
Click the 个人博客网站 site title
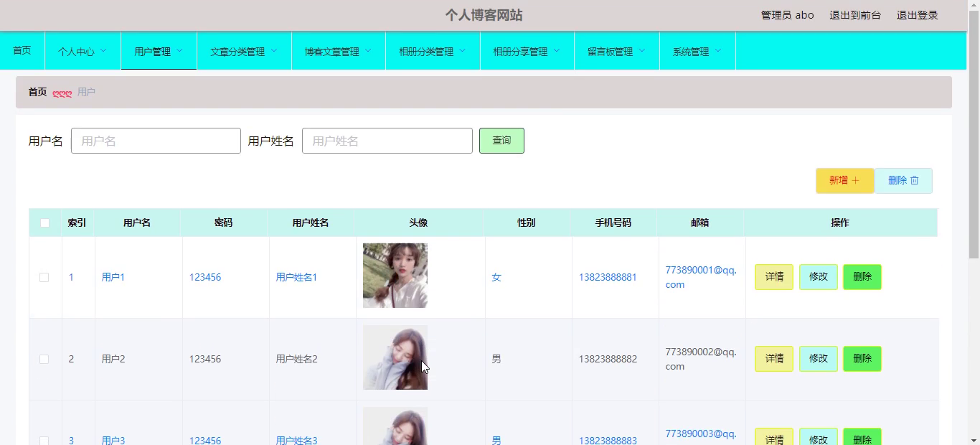(484, 15)
